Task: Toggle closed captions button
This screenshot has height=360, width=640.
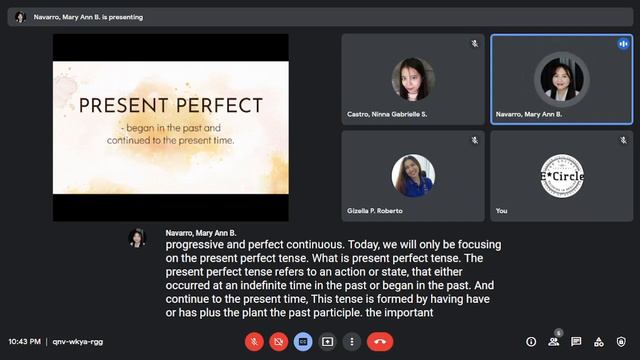Action: click(303, 342)
